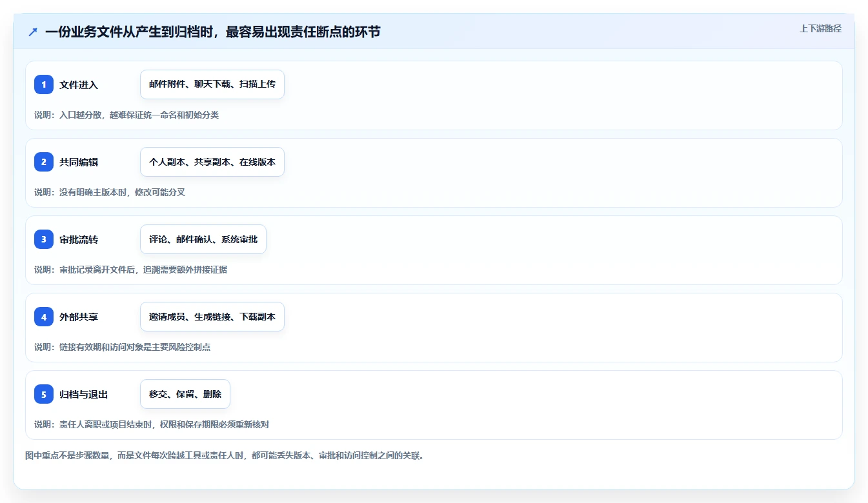Click step badge number 3
Image resolution: width=868 pixels, height=503 pixels.
(44, 239)
